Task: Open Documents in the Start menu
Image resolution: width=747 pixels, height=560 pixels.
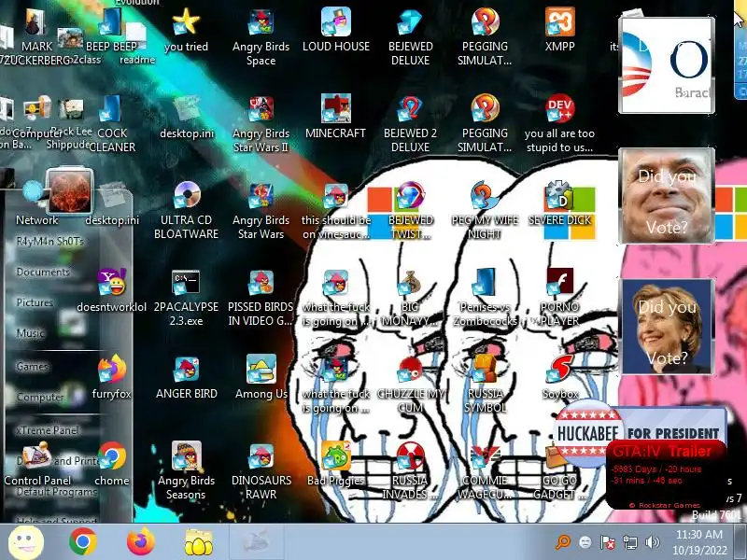Action: click(x=43, y=272)
